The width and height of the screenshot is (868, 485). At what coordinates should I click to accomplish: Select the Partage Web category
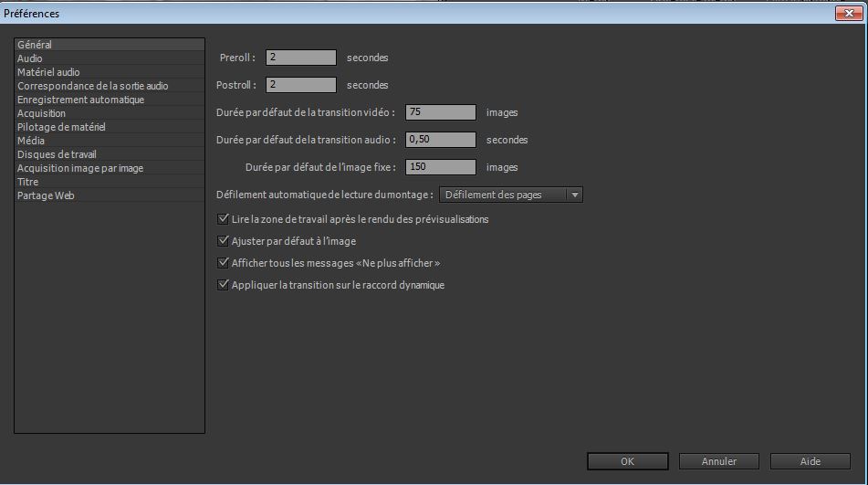[x=46, y=195]
